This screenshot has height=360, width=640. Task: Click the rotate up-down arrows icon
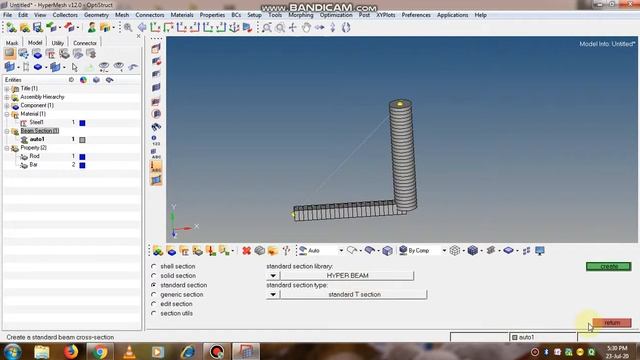[333, 27]
